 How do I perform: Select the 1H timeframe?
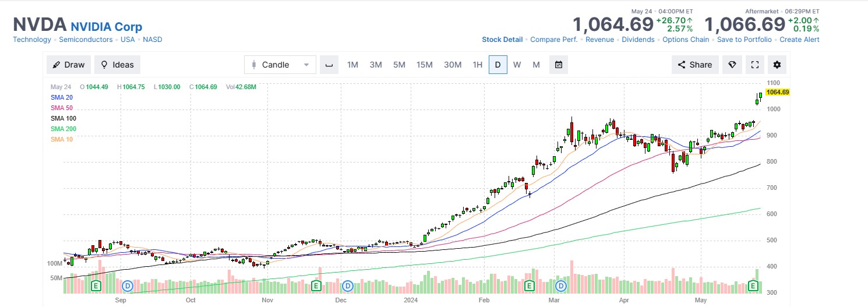(478, 65)
